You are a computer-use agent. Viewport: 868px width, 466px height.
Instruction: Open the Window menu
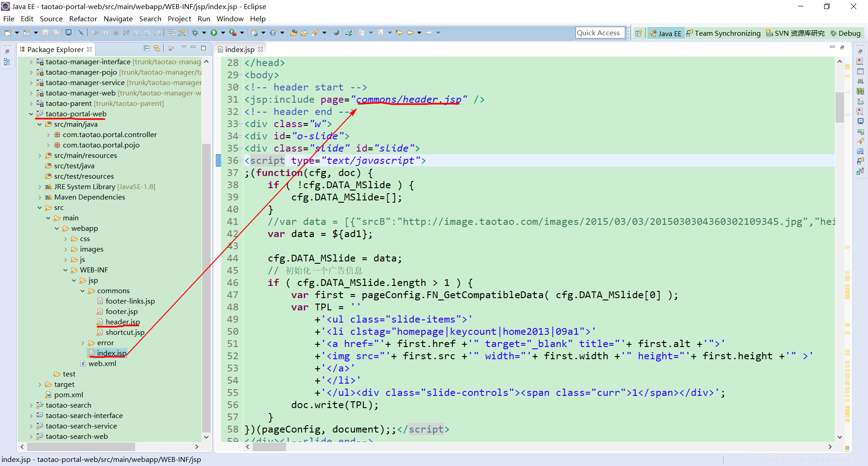[230, 19]
